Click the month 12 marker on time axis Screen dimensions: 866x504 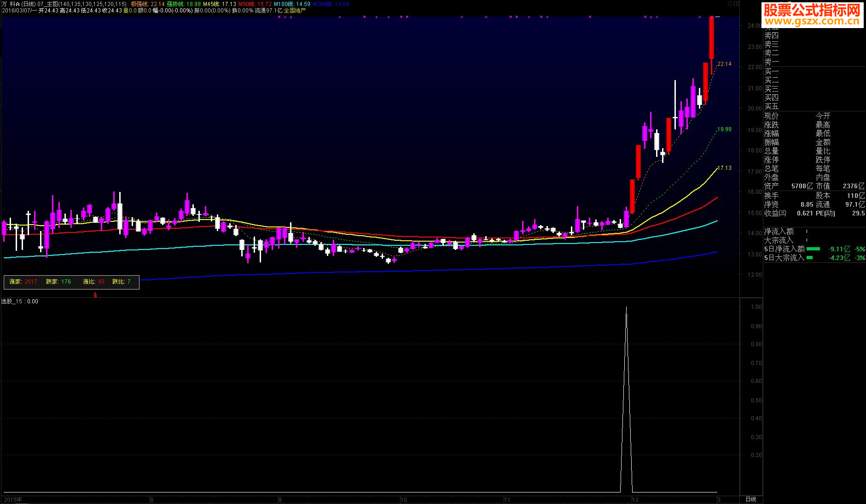635,499
